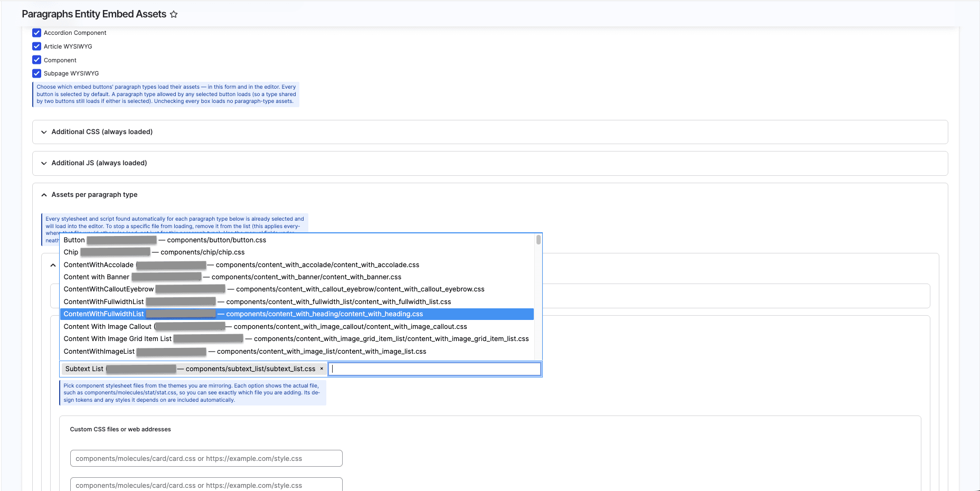
Task: Select ContentWithImageList stylesheet option
Action: [x=297, y=352]
